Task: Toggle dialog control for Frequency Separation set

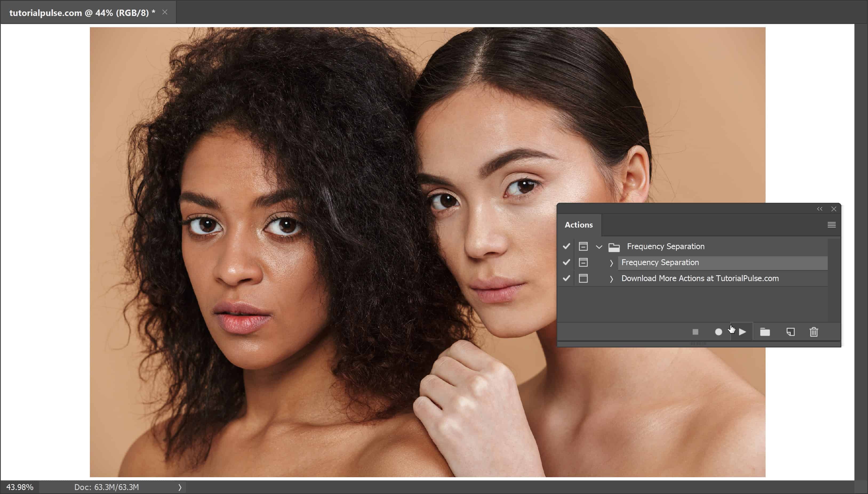Action: (x=583, y=246)
